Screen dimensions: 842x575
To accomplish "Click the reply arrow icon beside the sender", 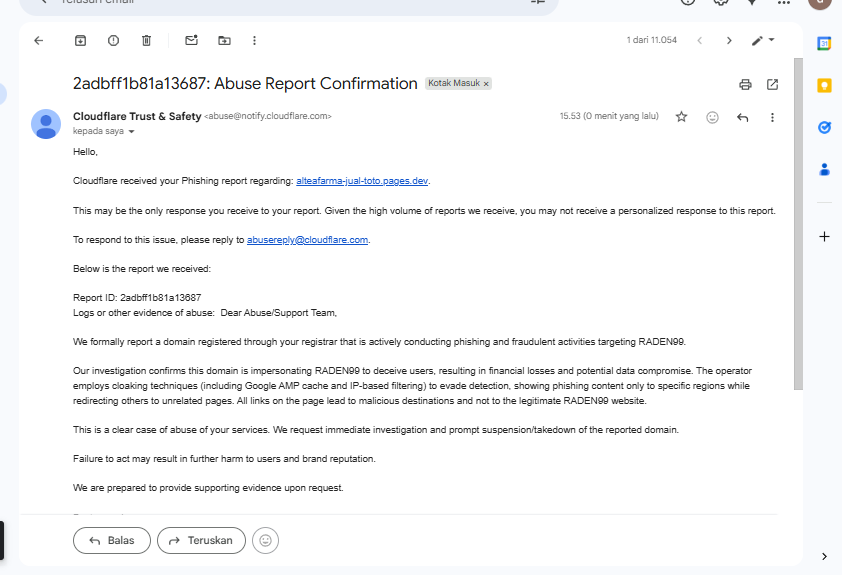I will [x=742, y=117].
